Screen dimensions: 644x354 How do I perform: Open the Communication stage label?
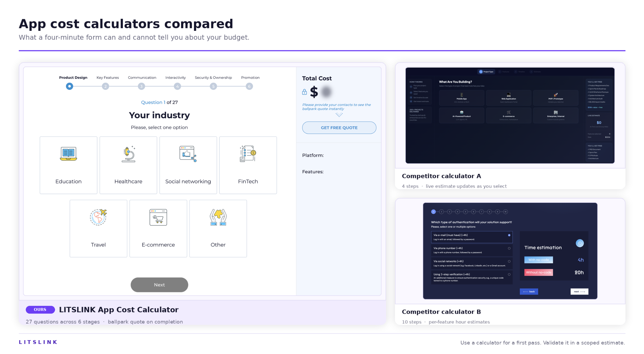(x=142, y=77)
